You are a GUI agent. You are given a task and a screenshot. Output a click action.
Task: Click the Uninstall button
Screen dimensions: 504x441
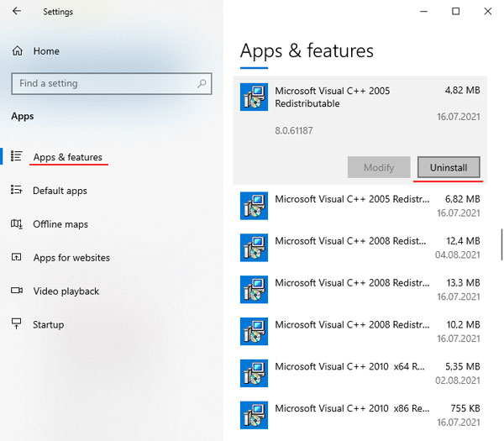point(449,167)
